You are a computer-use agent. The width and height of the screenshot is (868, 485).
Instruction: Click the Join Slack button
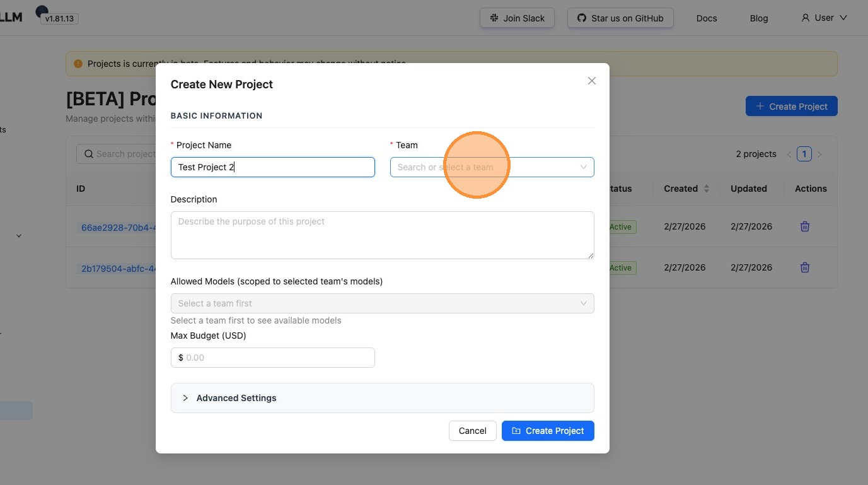pos(517,18)
